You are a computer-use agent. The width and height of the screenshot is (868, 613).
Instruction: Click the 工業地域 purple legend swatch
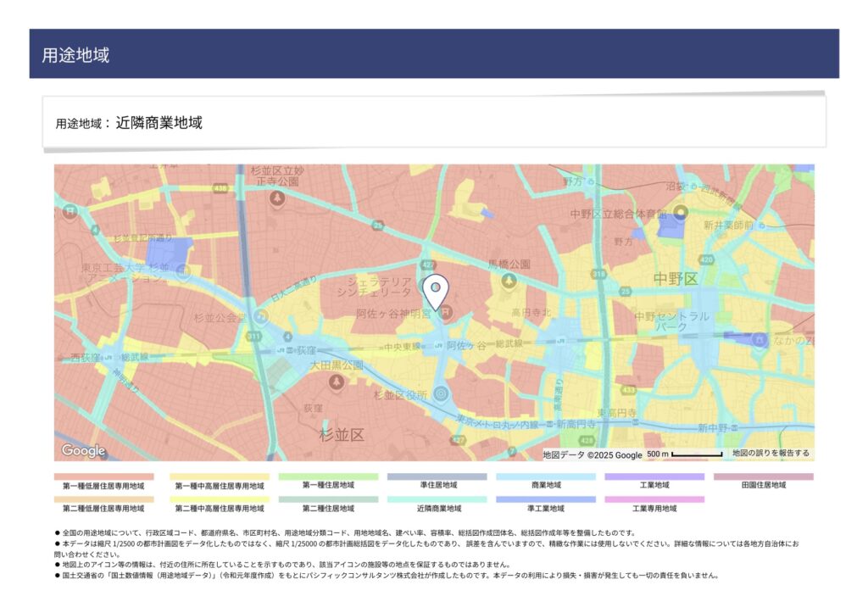[x=654, y=477]
